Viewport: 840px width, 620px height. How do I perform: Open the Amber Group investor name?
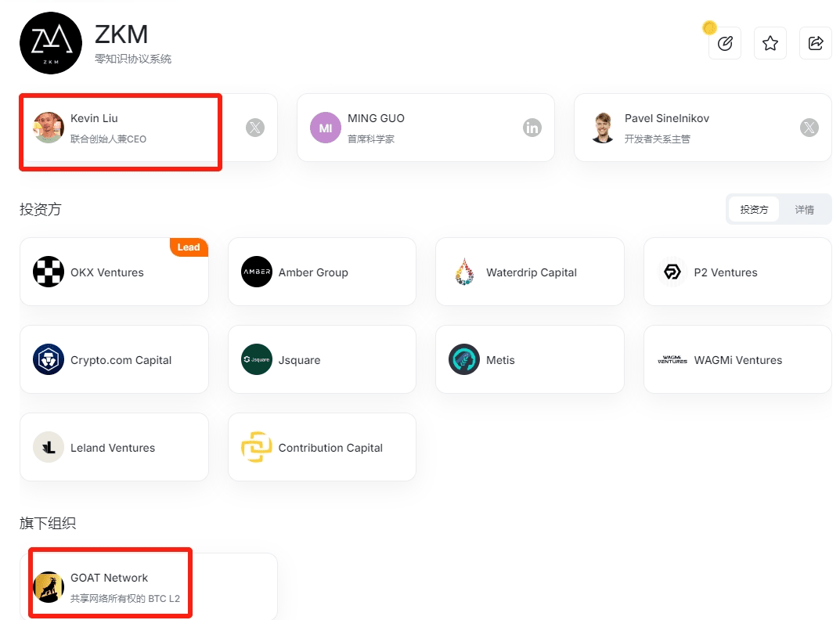pyautogui.click(x=313, y=272)
